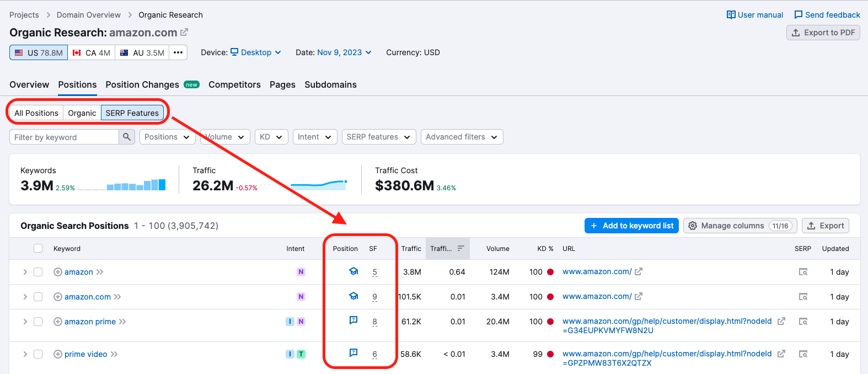Switch database to AU 3.5M
This screenshot has height=374, width=868.
click(x=142, y=52)
